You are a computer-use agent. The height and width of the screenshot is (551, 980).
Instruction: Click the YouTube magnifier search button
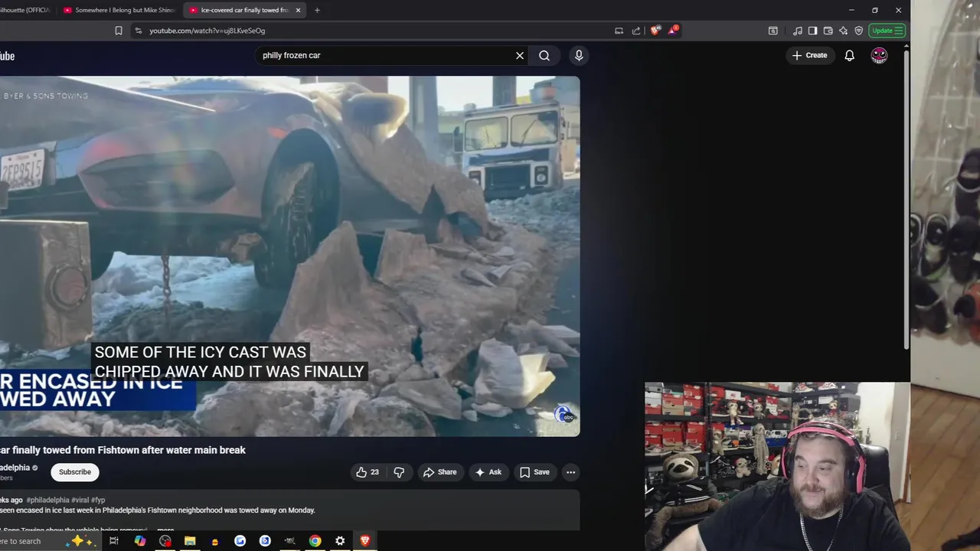[544, 55]
